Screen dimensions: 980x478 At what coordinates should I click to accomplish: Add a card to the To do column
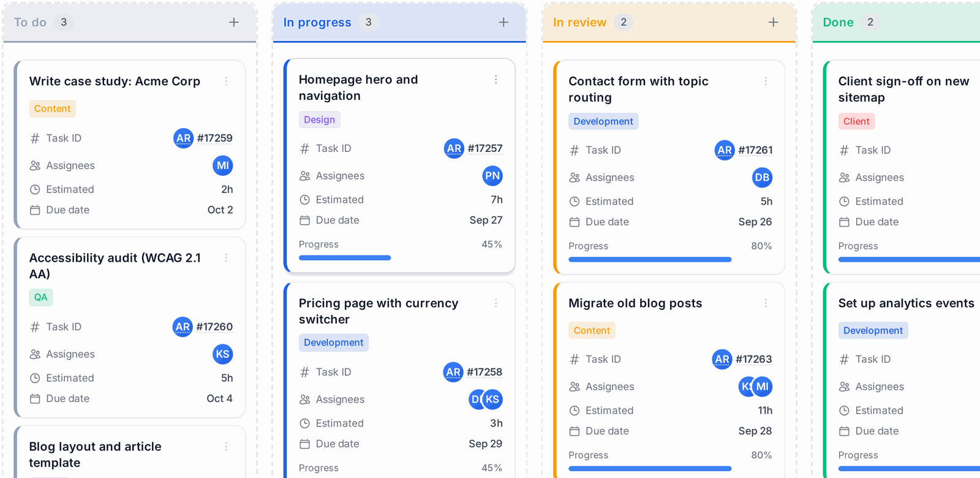(234, 22)
